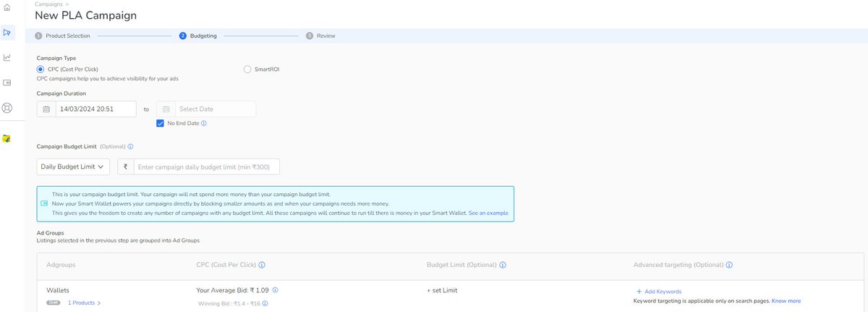Click info icon next to CPC column header
868x312 pixels.
click(x=262, y=265)
